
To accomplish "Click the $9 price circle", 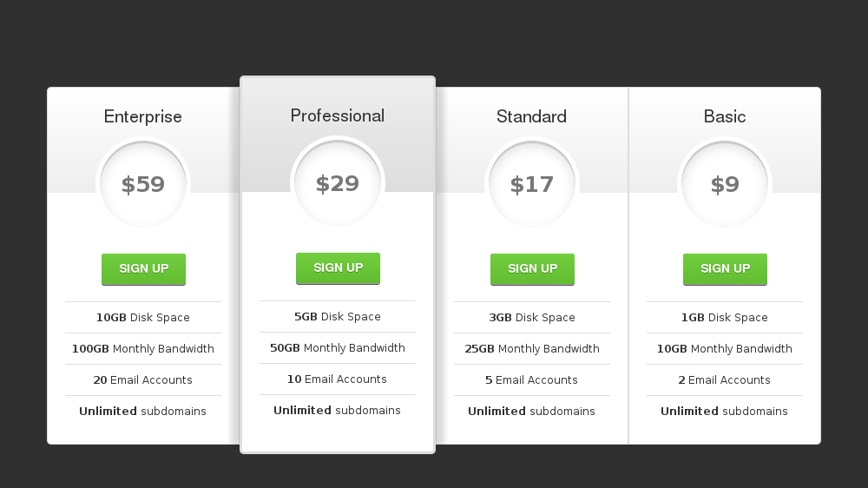I will pos(725,184).
